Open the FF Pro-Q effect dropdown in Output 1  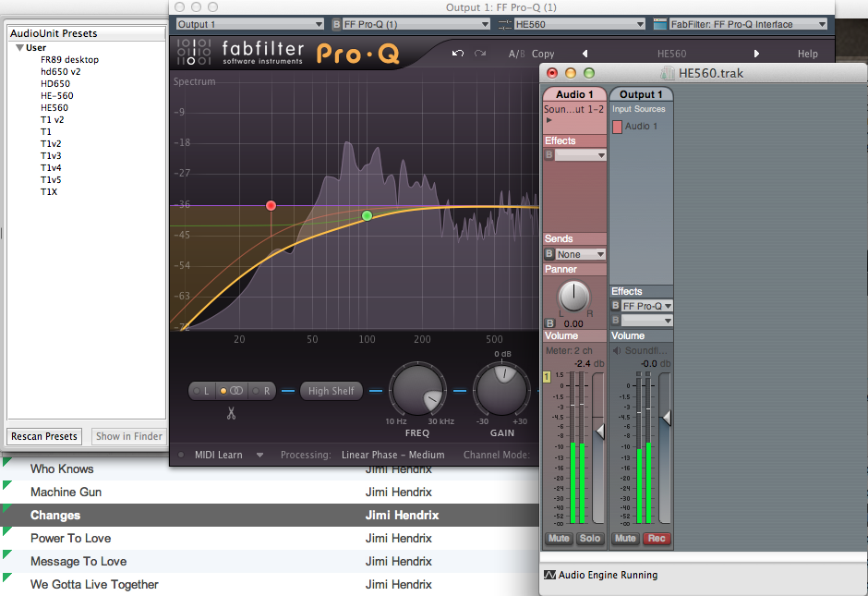(646, 306)
